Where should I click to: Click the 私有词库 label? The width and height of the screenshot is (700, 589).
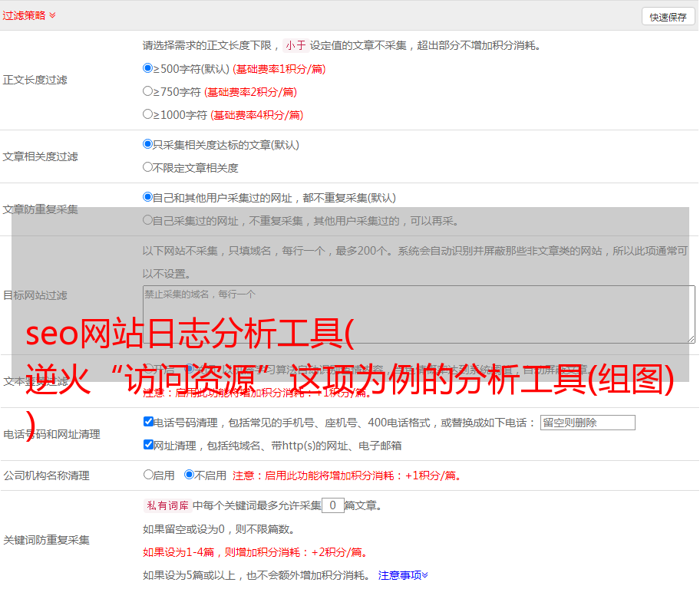166,505
